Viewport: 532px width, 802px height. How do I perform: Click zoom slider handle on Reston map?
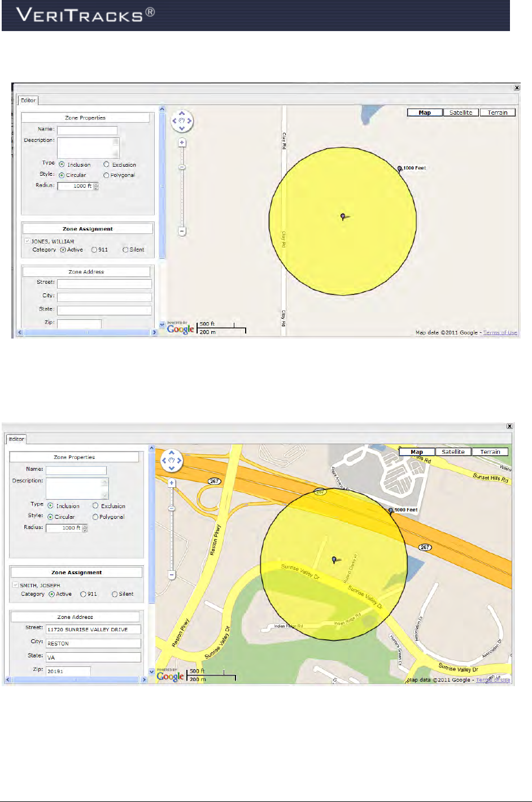172,509
